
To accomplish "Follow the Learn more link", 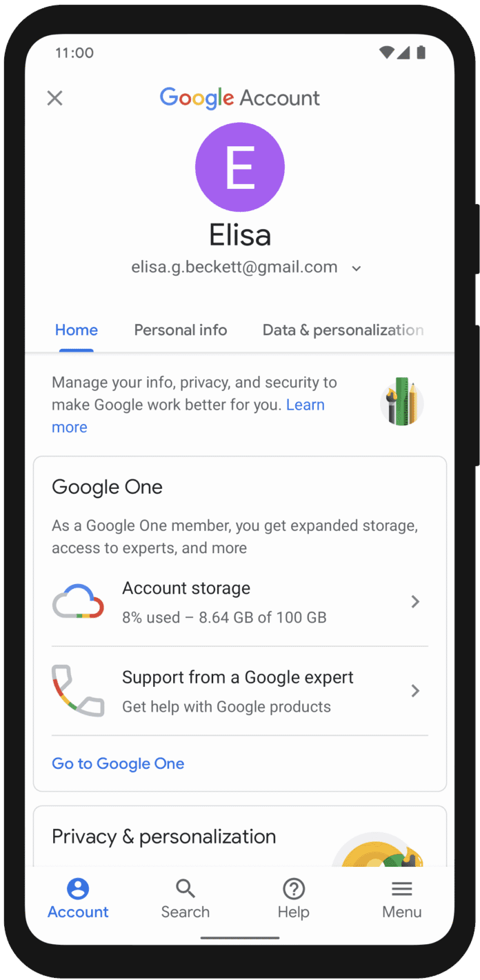I will (x=188, y=416).
